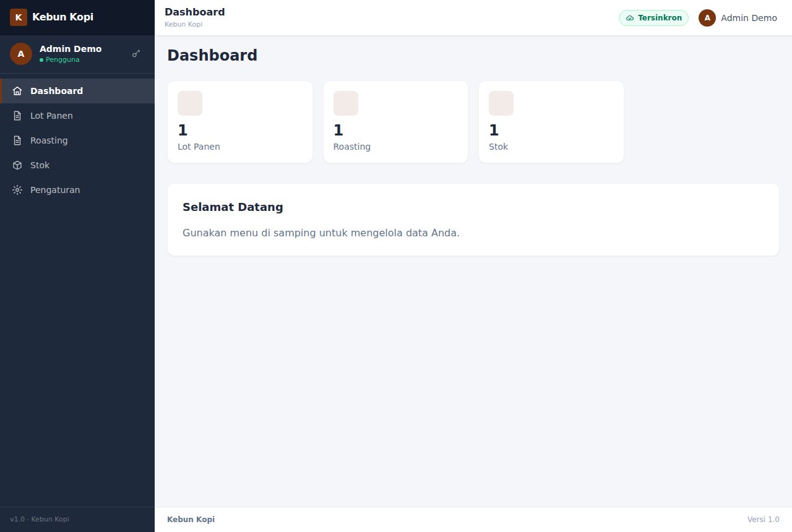Image resolution: width=792 pixels, height=532 pixels.
Task: Click the top-right Admin Demo avatar
Action: pos(707,18)
